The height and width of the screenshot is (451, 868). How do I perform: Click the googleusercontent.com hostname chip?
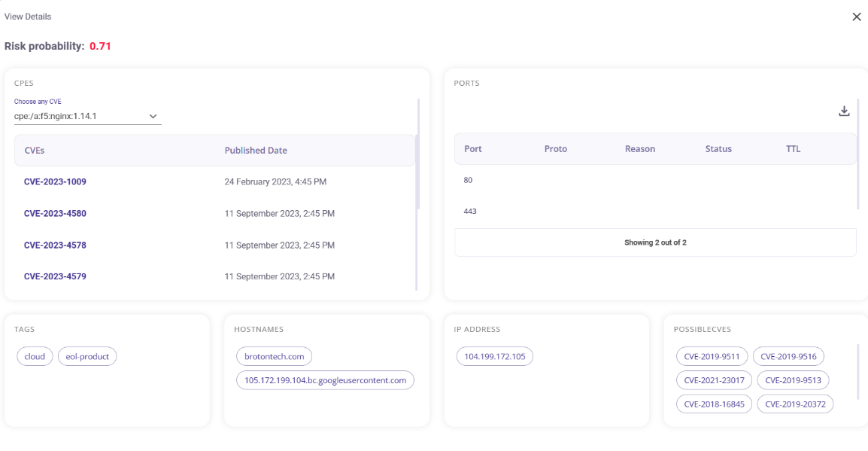(325, 380)
